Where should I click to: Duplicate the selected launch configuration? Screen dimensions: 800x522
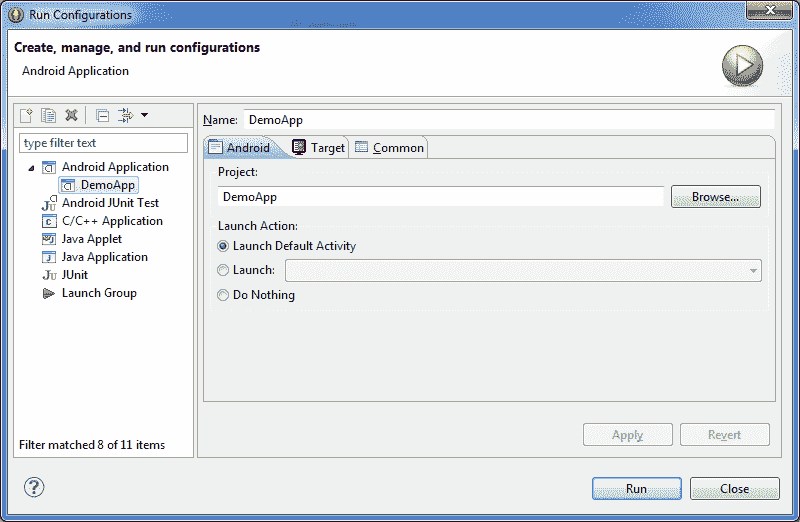pyautogui.click(x=48, y=115)
